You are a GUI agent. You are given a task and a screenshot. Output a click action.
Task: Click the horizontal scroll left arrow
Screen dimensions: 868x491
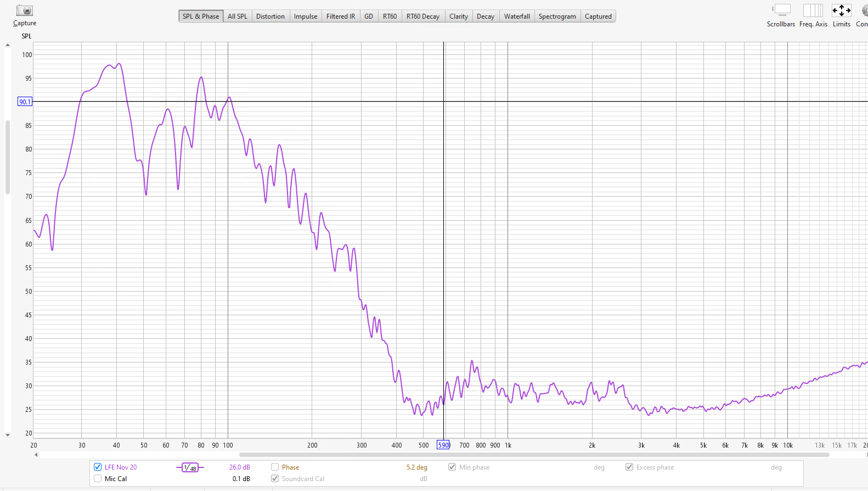point(36,455)
